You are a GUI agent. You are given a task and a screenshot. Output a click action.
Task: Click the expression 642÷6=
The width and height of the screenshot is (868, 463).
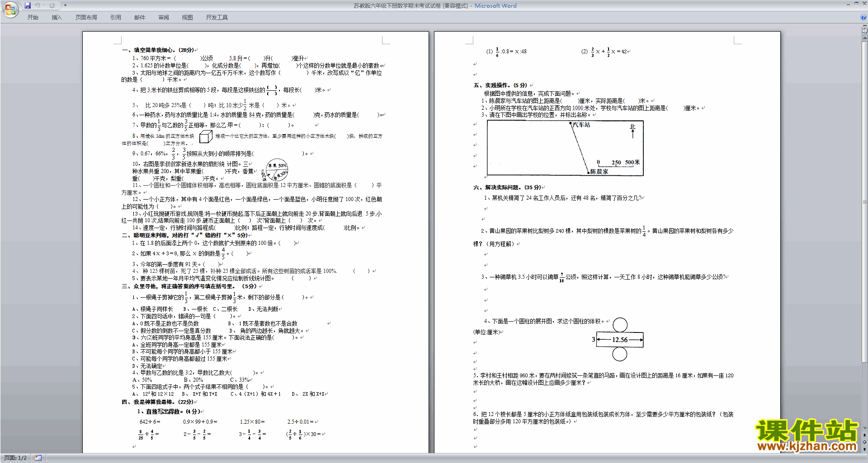[x=150, y=422]
